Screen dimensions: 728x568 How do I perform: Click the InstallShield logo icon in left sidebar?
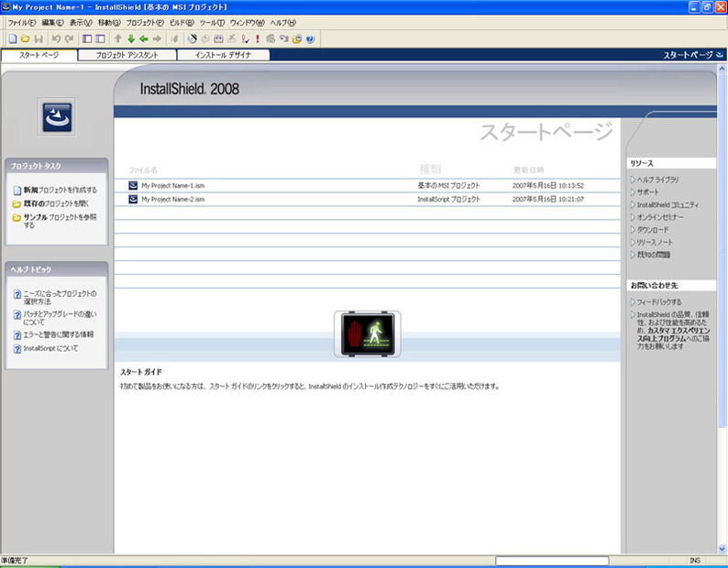57,117
